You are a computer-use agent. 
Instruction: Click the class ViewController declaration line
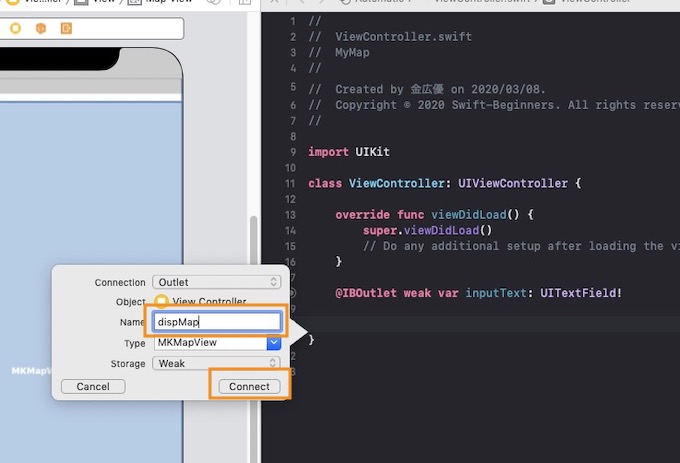[x=445, y=184]
